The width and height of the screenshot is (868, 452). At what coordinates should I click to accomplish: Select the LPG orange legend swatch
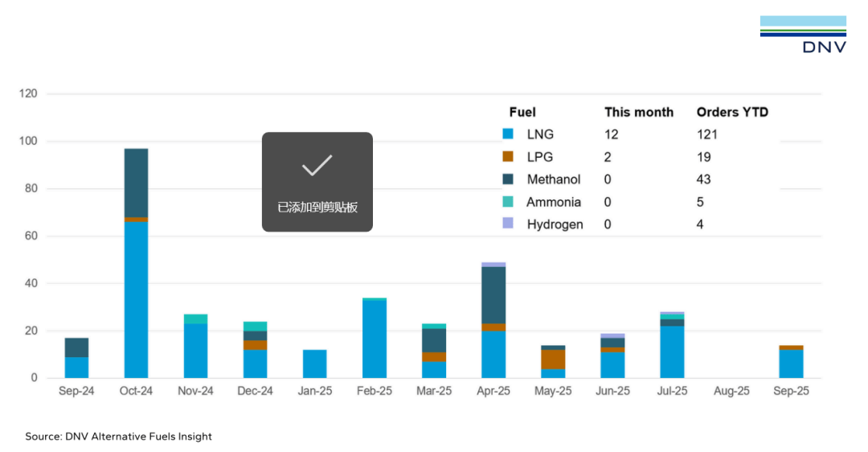click(507, 157)
